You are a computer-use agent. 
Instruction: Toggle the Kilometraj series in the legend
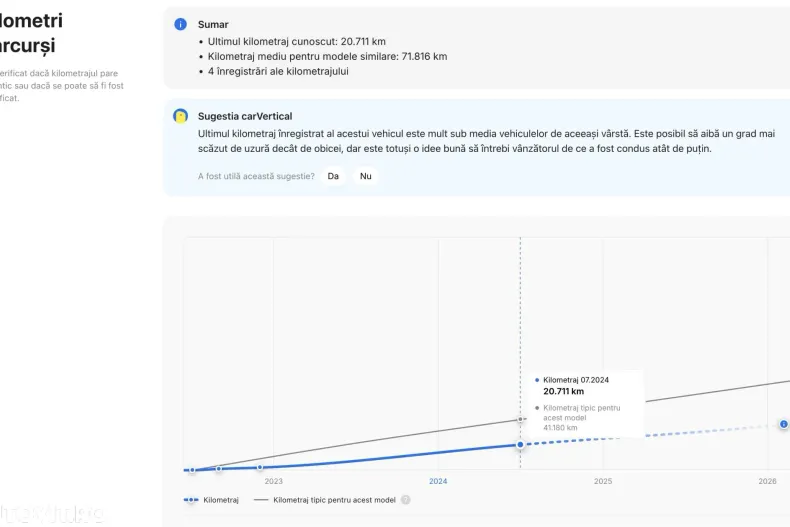pyautogui.click(x=212, y=499)
